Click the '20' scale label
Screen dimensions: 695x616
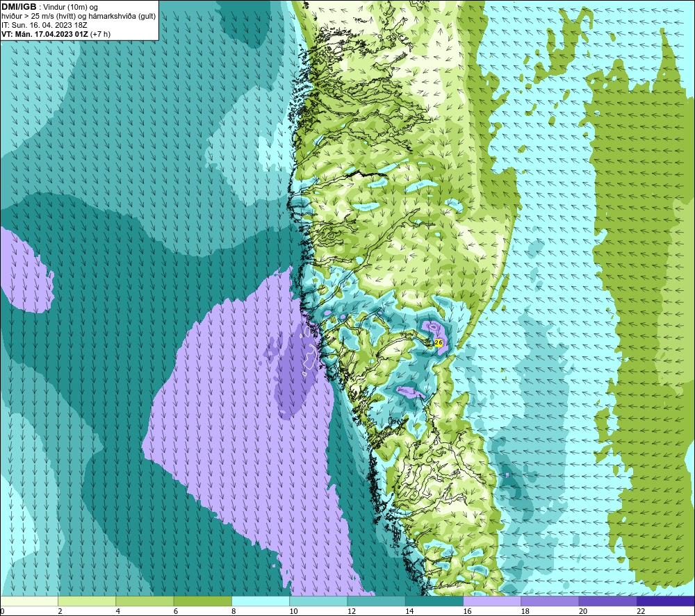tap(583, 611)
